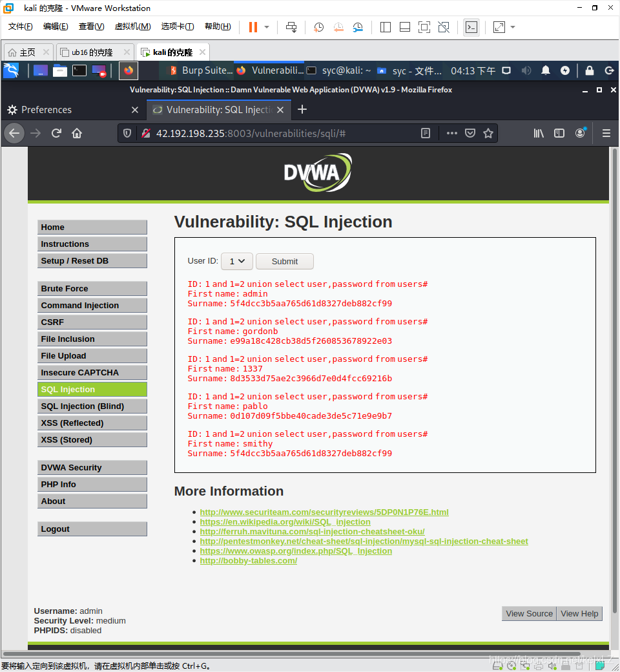The image size is (620, 672).
Task: Open the Command Injection page
Action: 92,305
